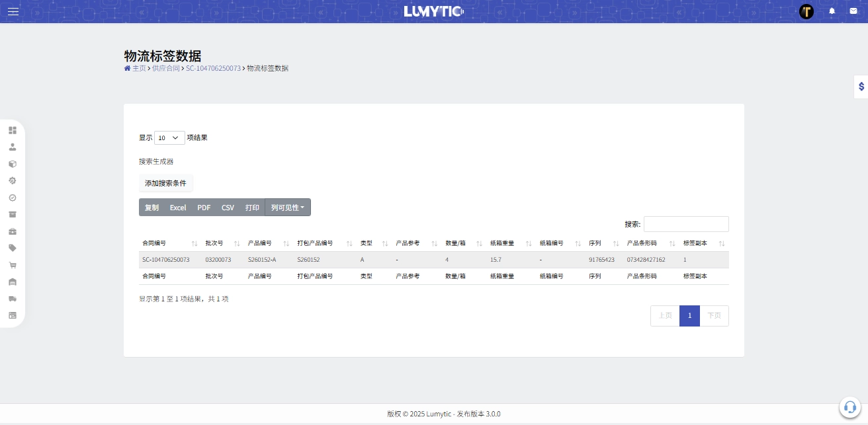868x425 pixels.
Task: Click the user avatar in header
Action: point(806,11)
